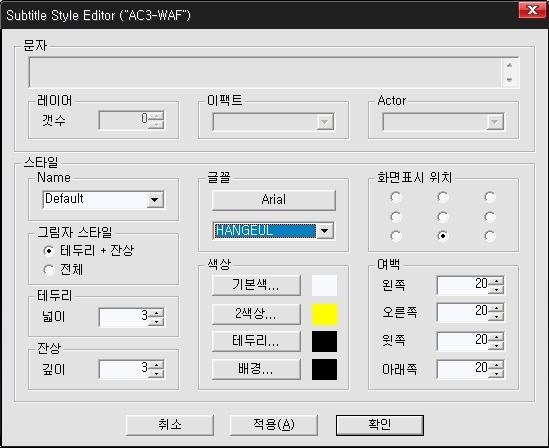Click the 취소 cancel button
This screenshot has width=549, height=448.
pos(169,425)
